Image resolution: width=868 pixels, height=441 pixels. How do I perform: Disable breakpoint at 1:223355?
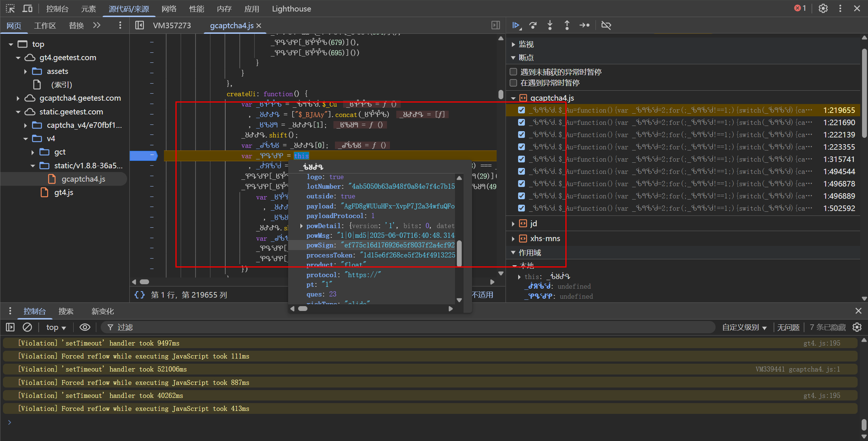pyautogui.click(x=522, y=147)
